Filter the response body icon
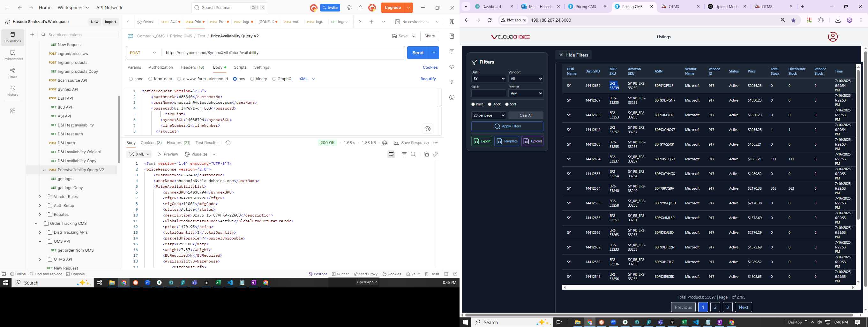Viewport: 868px width, 327px height. (x=404, y=154)
